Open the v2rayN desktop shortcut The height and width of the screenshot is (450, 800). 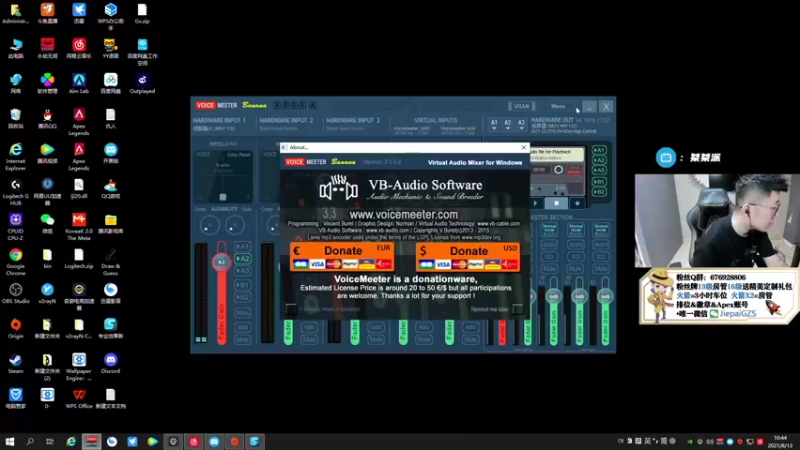[x=47, y=293]
